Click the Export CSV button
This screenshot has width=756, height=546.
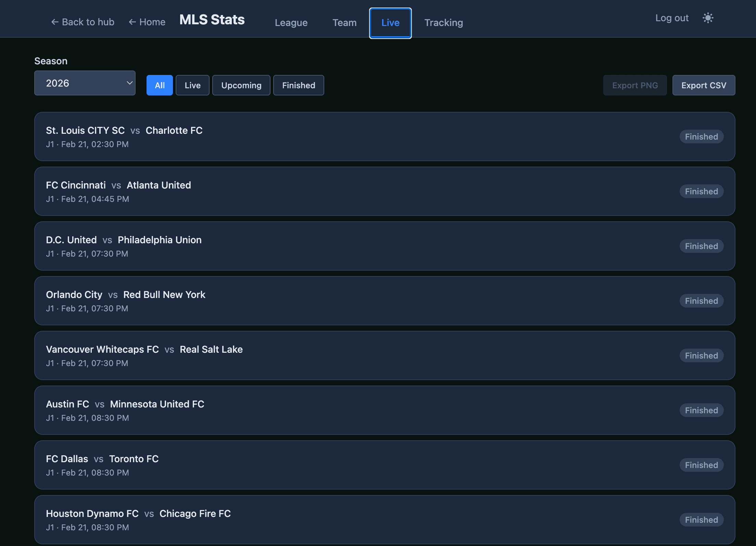704,85
